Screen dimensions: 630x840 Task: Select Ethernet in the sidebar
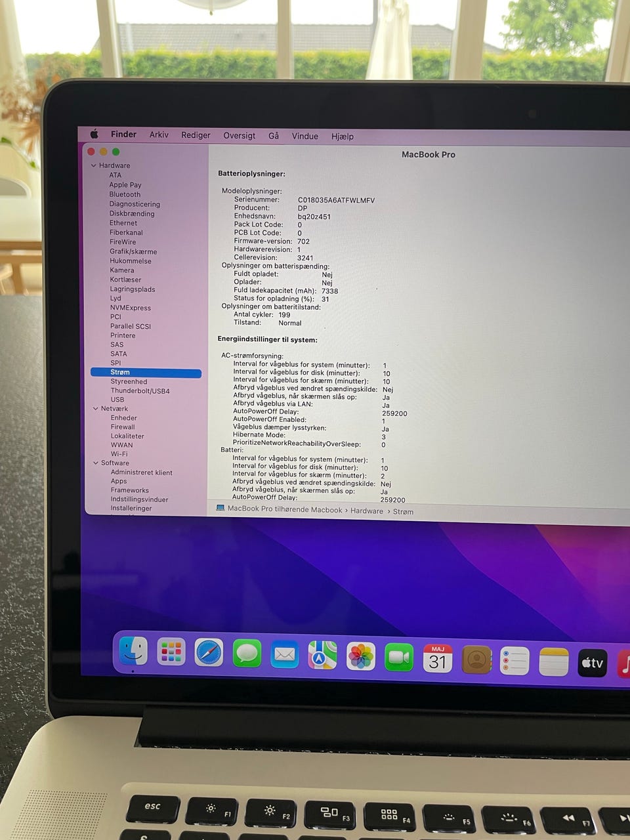(123, 223)
